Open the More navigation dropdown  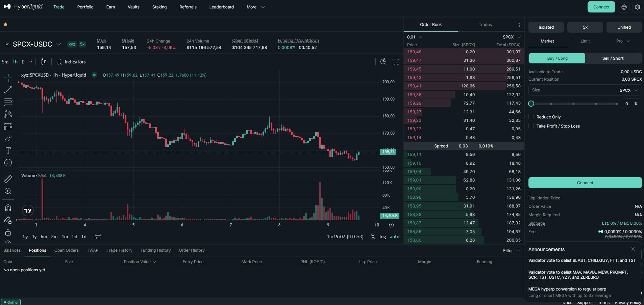(x=256, y=7)
